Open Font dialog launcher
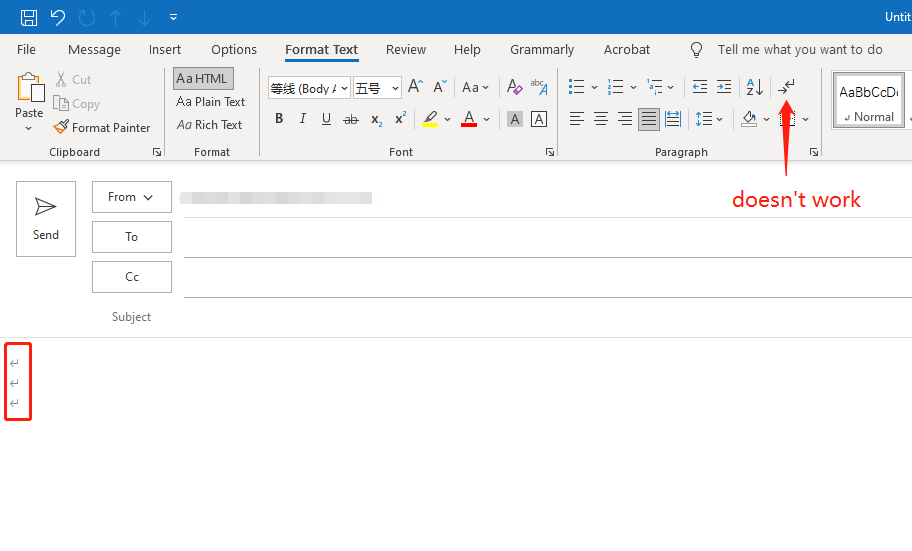The width and height of the screenshot is (912, 551). [x=550, y=152]
